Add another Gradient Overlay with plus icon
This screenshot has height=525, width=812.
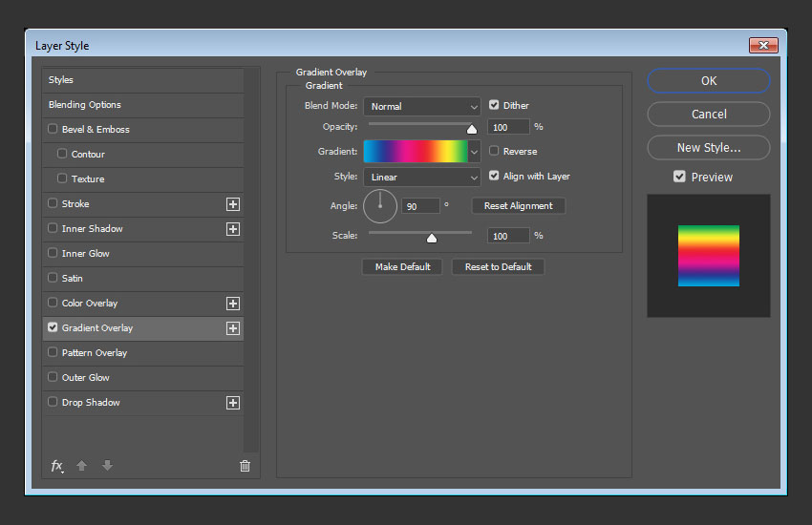click(233, 328)
